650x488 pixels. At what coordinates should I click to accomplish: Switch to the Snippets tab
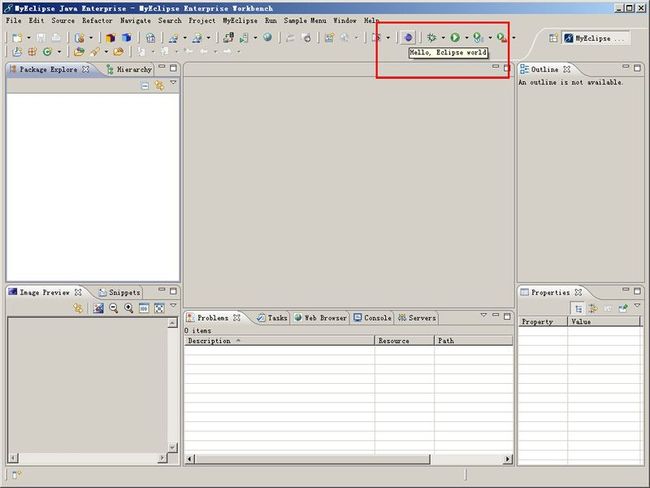[119, 292]
